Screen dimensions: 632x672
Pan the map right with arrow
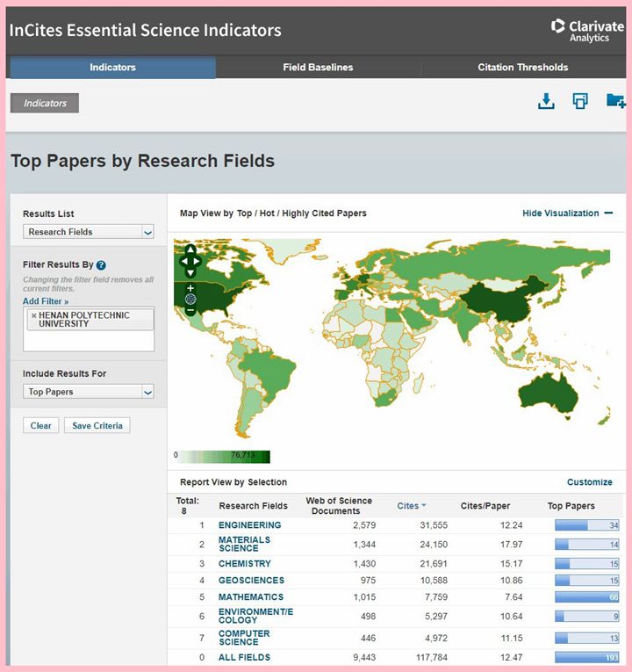click(x=198, y=261)
